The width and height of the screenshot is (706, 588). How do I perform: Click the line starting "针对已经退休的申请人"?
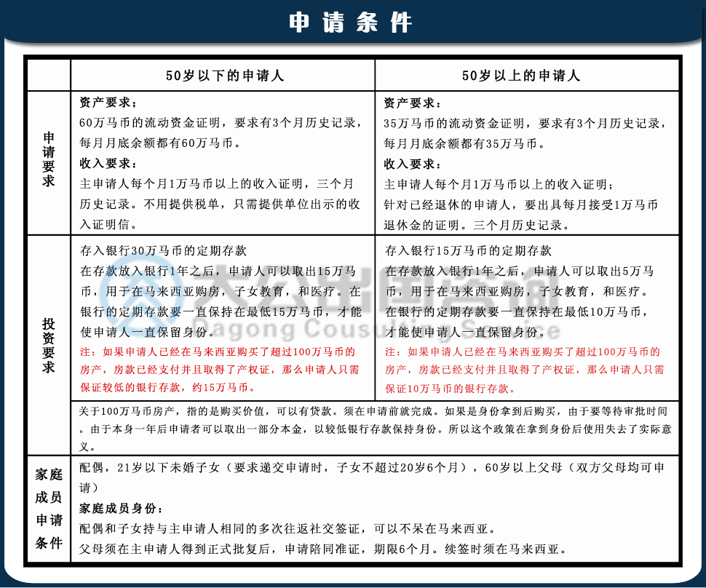pos(521,205)
